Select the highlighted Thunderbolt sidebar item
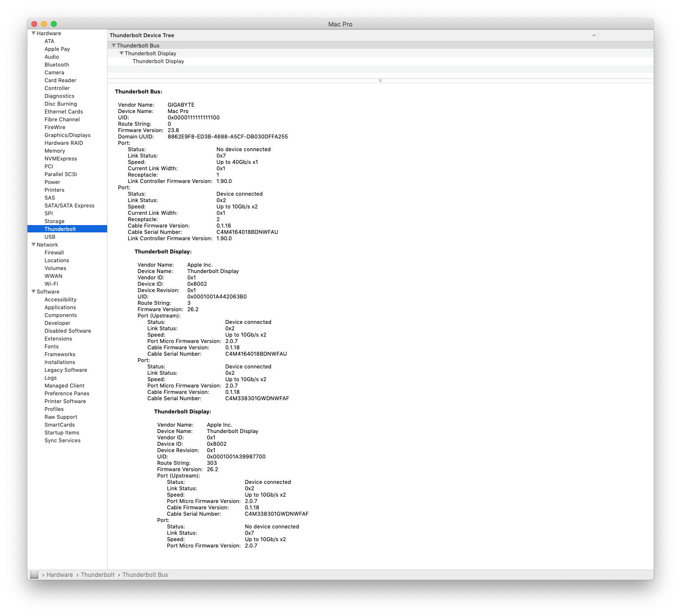This screenshot has height=616, width=681. (67, 229)
